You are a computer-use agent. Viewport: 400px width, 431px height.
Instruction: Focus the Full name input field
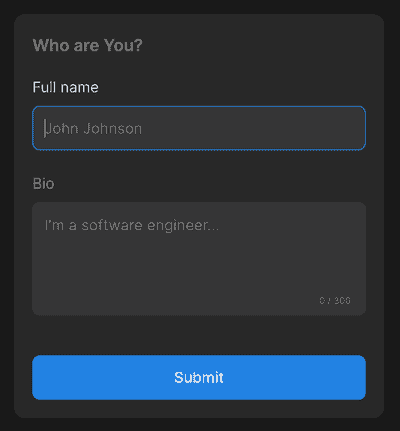coord(199,128)
